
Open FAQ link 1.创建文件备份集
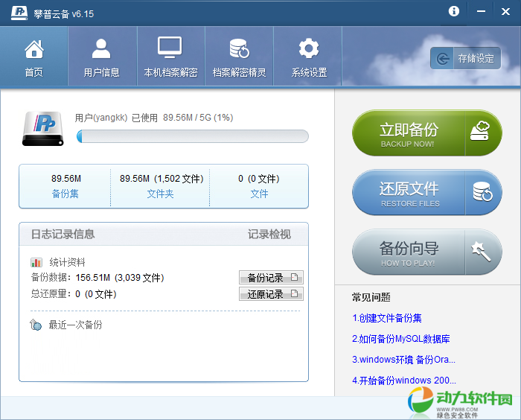[x=387, y=318]
